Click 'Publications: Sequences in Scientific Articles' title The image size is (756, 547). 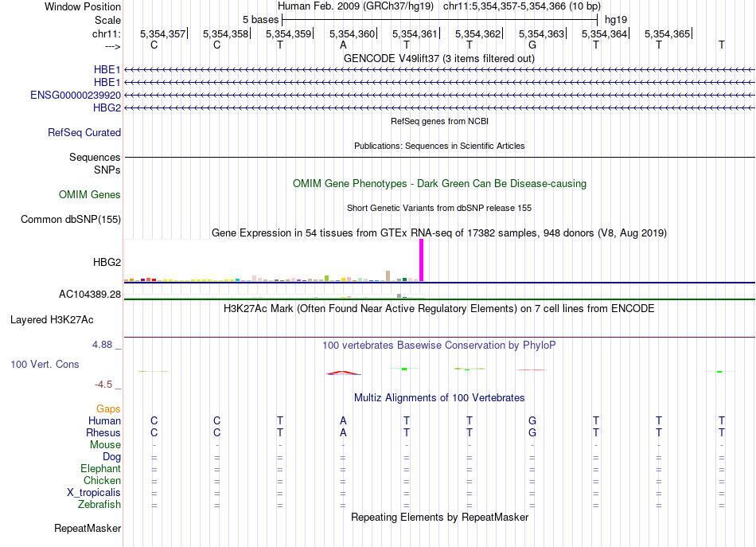tap(439, 146)
